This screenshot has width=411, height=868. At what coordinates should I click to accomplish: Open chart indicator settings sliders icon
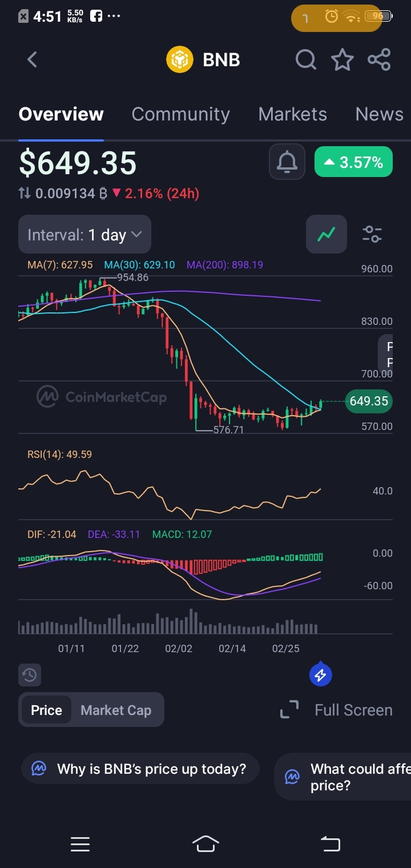coord(372,234)
